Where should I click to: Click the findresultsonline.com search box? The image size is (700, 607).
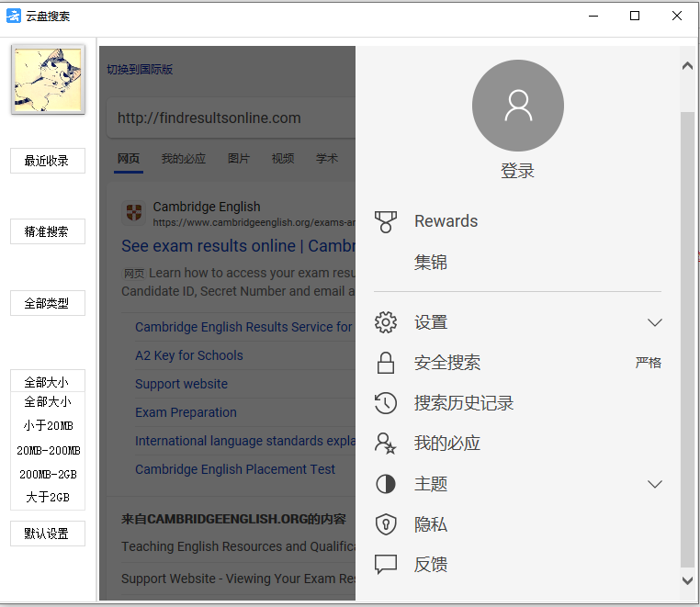231,118
